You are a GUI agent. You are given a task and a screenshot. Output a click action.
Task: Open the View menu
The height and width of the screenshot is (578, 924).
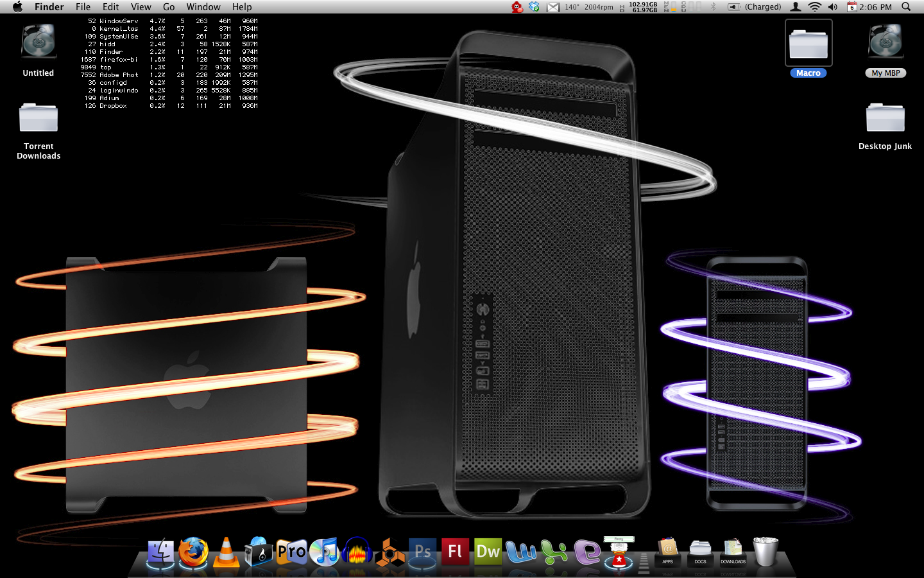click(x=141, y=7)
